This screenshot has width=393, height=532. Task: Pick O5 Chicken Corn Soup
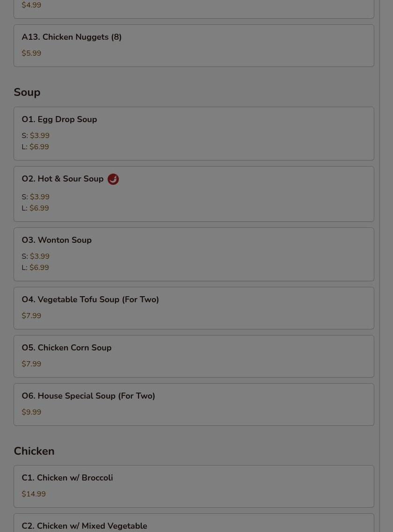pos(66,348)
